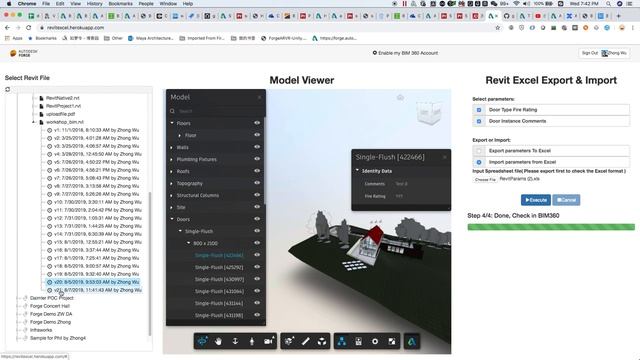Image resolution: width=640 pixels, height=360 pixels.
Task: Open the Chrome File menu
Action: coord(46,4)
